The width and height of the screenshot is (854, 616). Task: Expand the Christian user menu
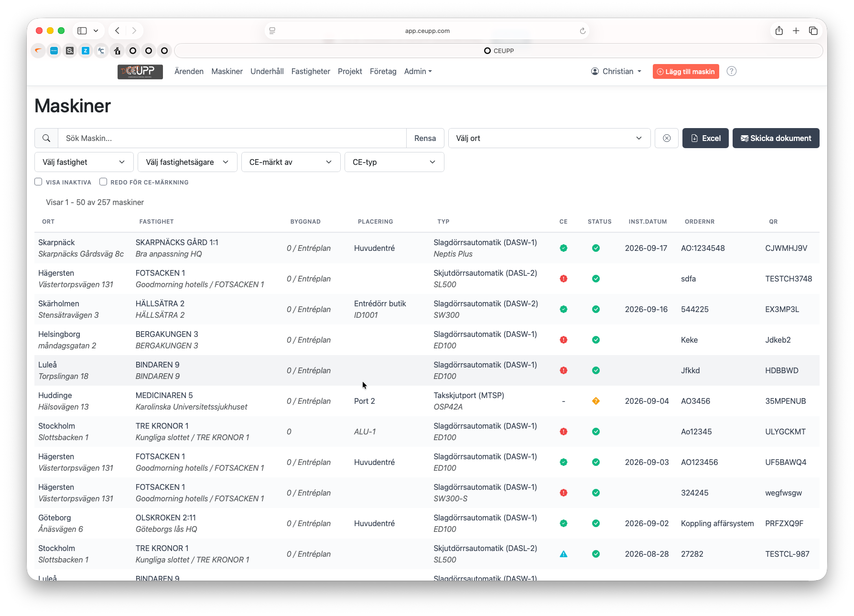pyautogui.click(x=616, y=71)
